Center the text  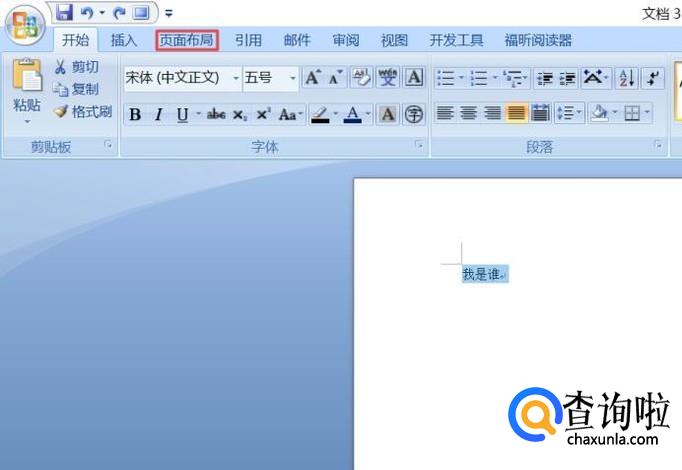(468, 113)
